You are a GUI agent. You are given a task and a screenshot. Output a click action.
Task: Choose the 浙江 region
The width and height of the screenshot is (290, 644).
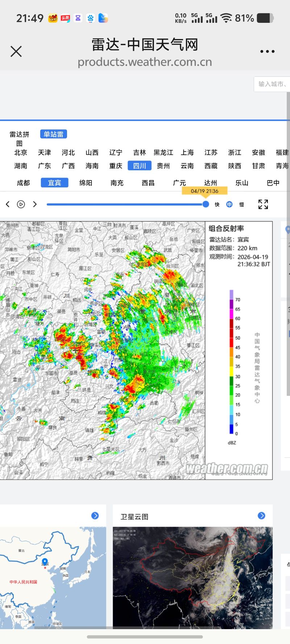pyautogui.click(x=235, y=153)
